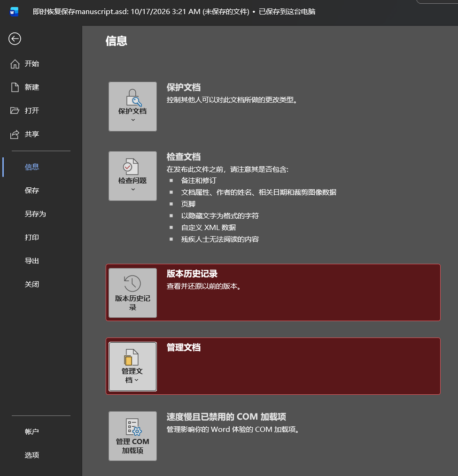Click the open folder icon beside 打开

15,110
